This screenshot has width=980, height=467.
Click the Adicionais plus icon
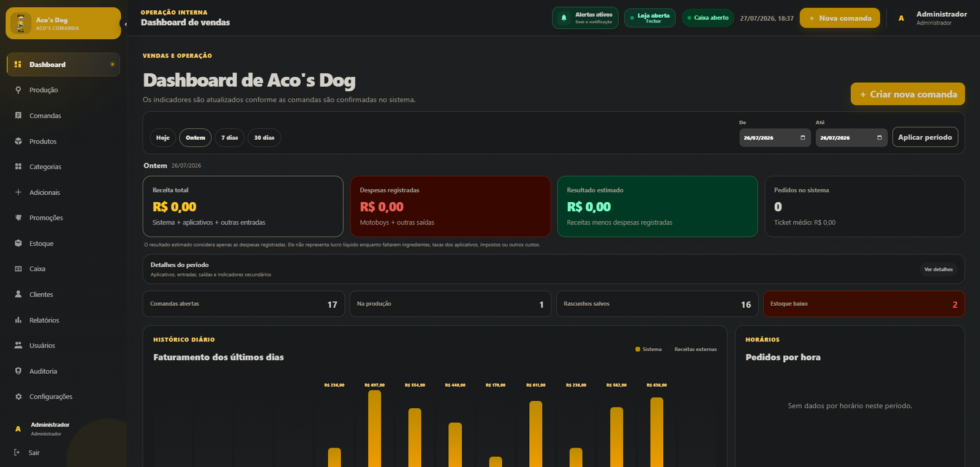pyautogui.click(x=18, y=192)
